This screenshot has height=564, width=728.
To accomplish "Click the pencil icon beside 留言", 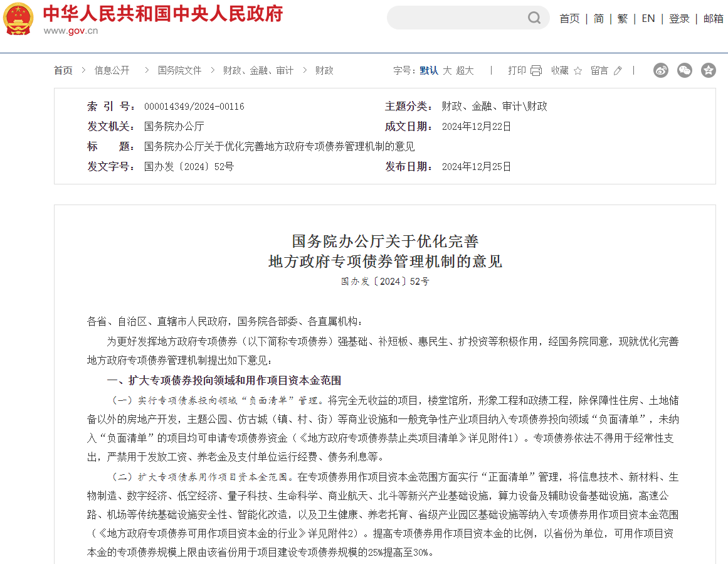I will [x=618, y=71].
